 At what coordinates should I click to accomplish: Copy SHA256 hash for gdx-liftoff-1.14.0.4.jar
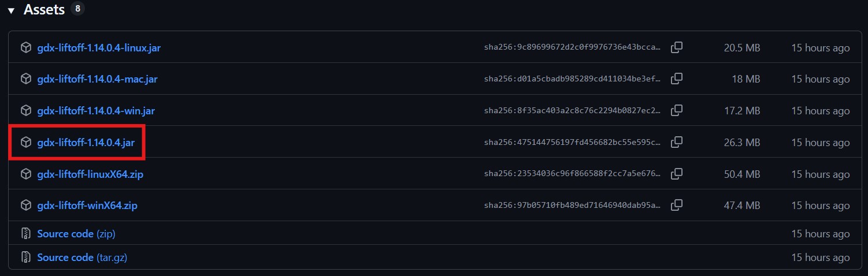point(677,142)
